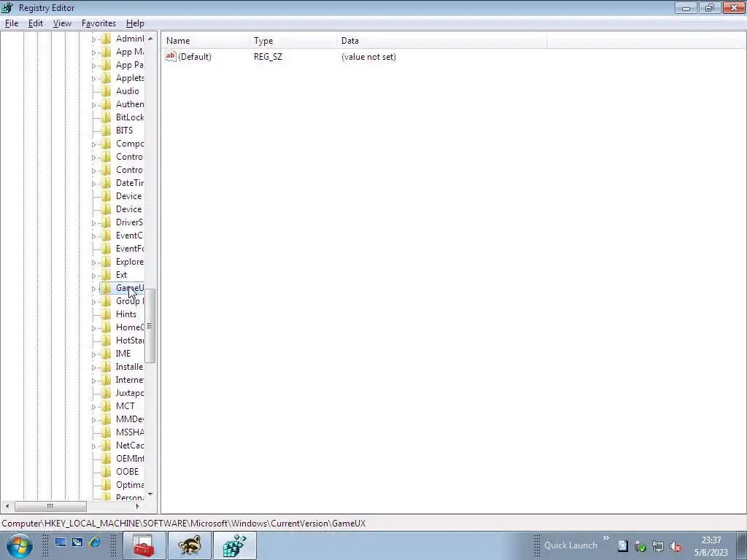Click the MCT key folder icon
Image resolution: width=747 pixels, height=560 pixels.
click(107, 405)
